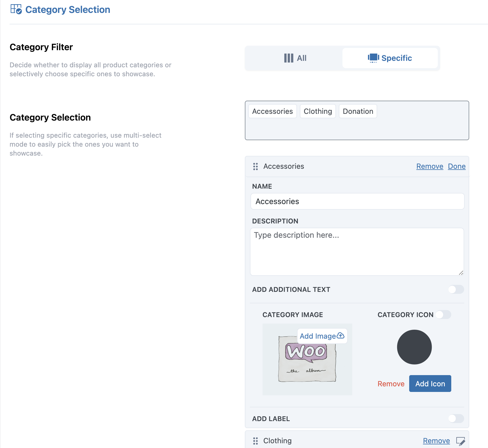Viewport: 488px width, 448px height.
Task: Click into the Name input field
Action: pyautogui.click(x=357, y=201)
